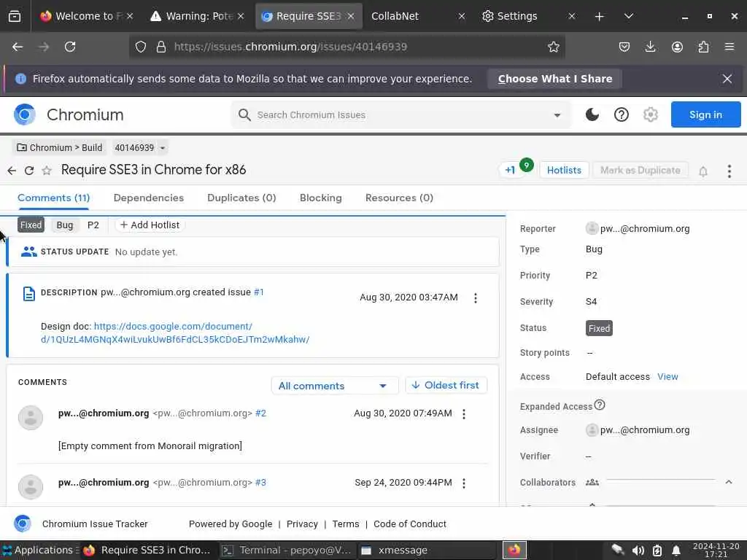This screenshot has height=560, width=747.
Task: Open the Firefox account icon
Action: click(x=677, y=47)
